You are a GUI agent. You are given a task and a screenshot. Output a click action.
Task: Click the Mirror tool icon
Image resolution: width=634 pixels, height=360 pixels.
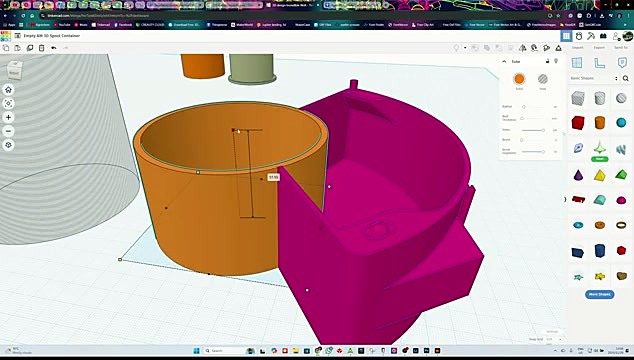pos(523,48)
